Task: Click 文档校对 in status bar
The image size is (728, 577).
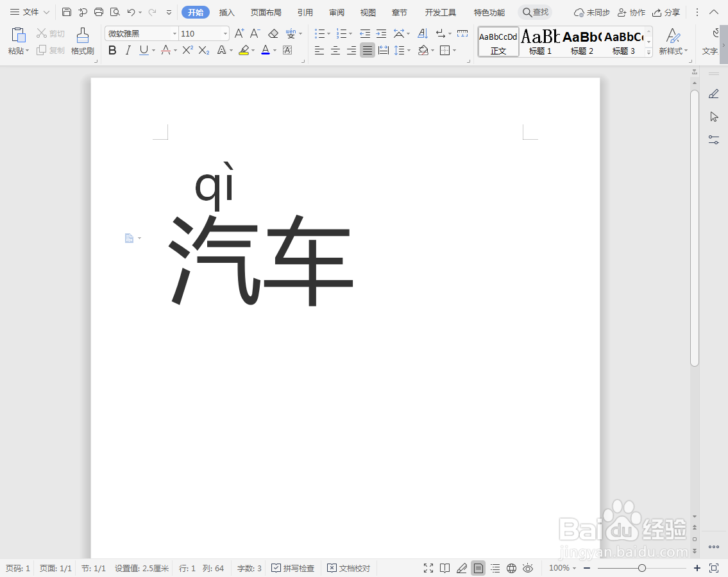Action: click(x=349, y=568)
